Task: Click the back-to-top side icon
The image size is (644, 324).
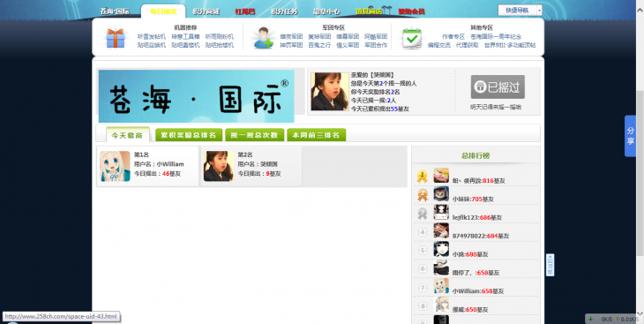Action: (550, 264)
